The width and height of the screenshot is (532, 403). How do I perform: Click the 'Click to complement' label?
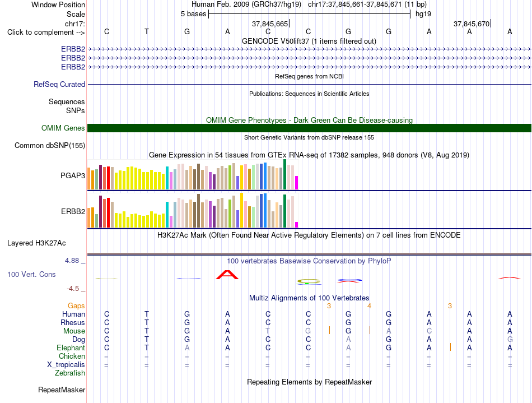pyautogui.click(x=46, y=33)
